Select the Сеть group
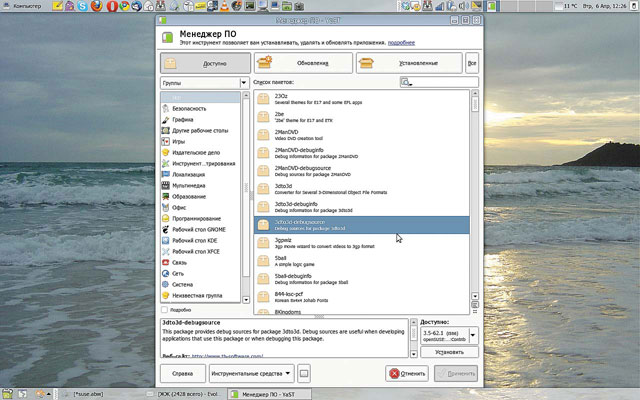 point(200,274)
